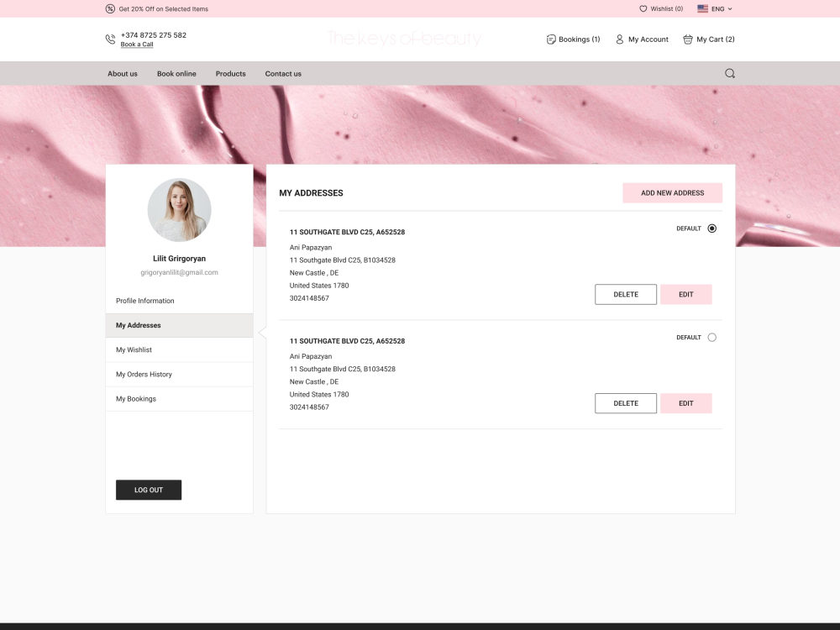The width and height of the screenshot is (840, 630).
Task: Open Profile Information in sidebar
Action: coord(180,301)
